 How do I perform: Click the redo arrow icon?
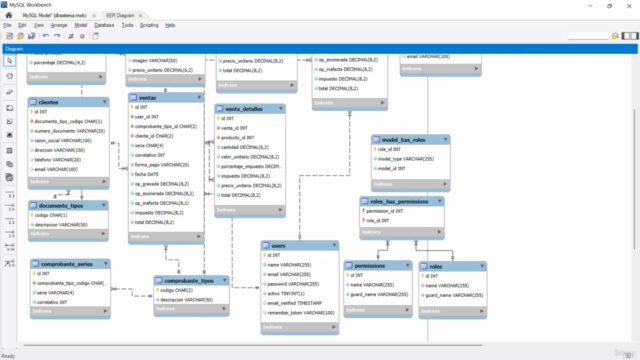click(57, 36)
